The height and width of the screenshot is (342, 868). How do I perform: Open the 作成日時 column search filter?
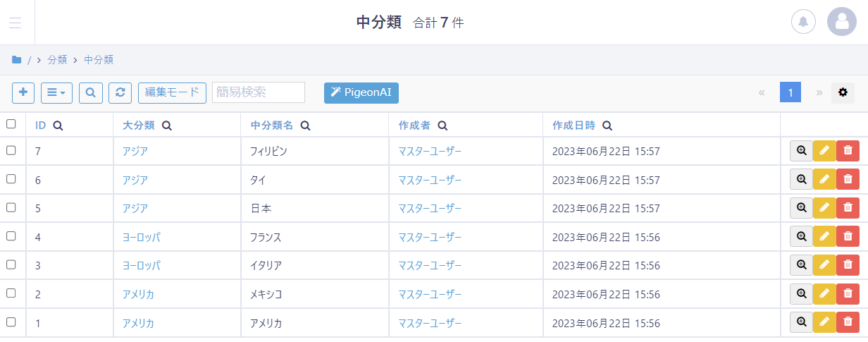(x=607, y=126)
